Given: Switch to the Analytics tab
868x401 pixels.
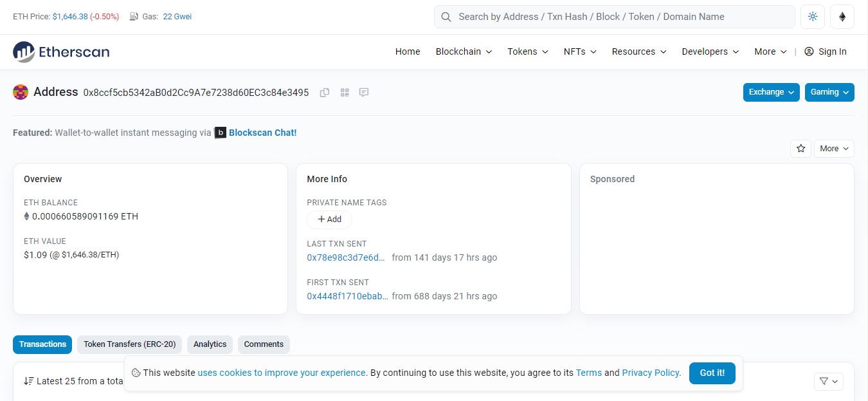Looking at the screenshot, I should point(210,344).
